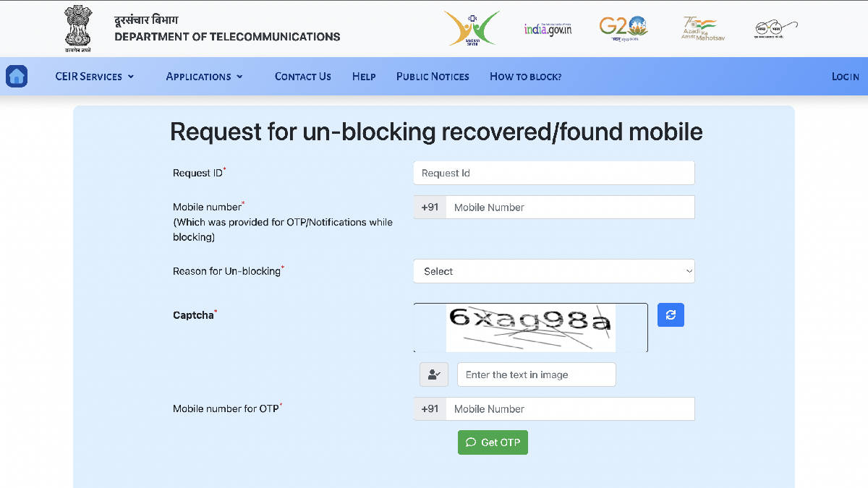Click the Swachh Bharat spectacles logo
Viewport: 868px width, 488px height.
pyautogui.click(x=775, y=29)
